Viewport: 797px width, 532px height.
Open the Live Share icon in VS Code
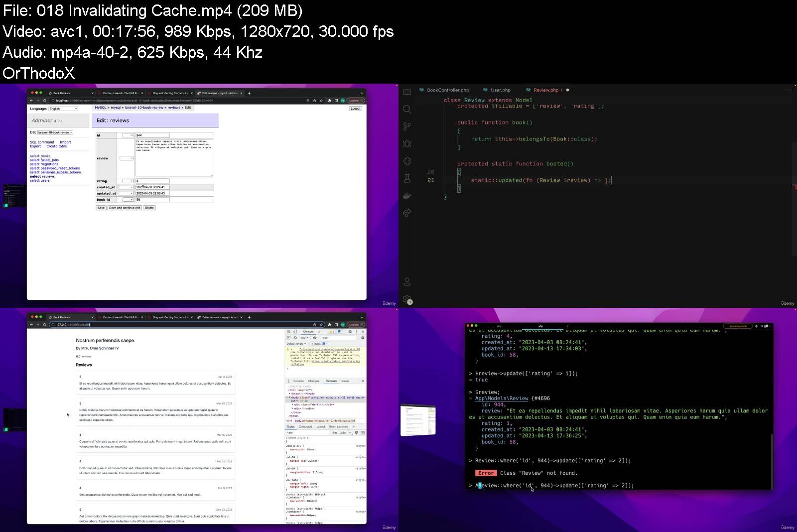click(x=407, y=213)
